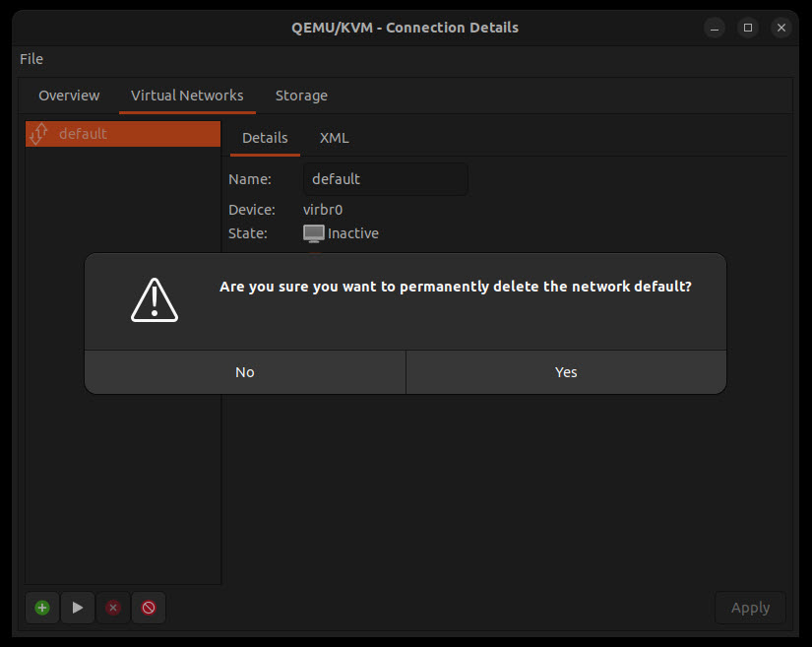This screenshot has width=812, height=647.
Task: Maximize the Connection Details window
Action: [x=747, y=28]
